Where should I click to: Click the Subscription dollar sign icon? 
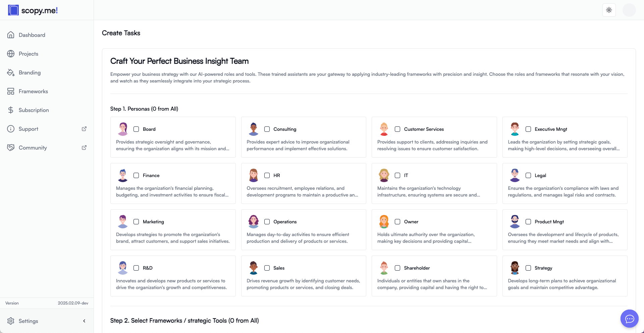(11, 110)
